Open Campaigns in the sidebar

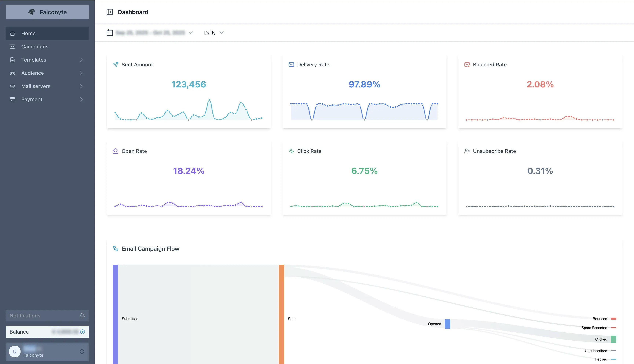(x=47, y=47)
